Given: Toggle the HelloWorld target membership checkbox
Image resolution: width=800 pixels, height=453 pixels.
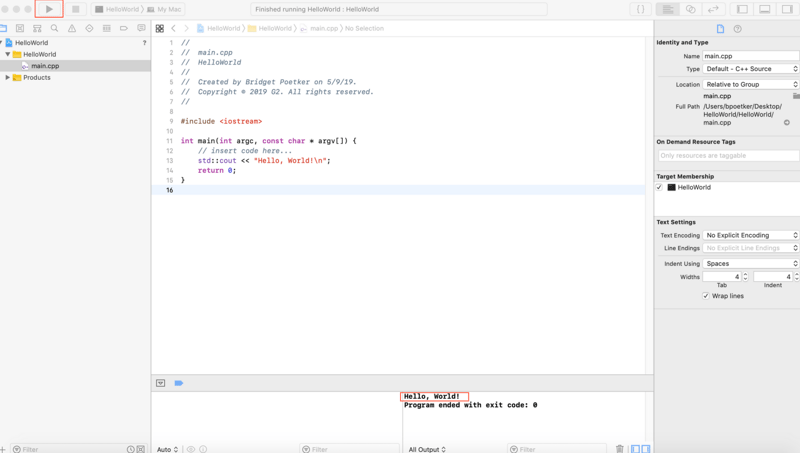Looking at the screenshot, I should point(659,187).
